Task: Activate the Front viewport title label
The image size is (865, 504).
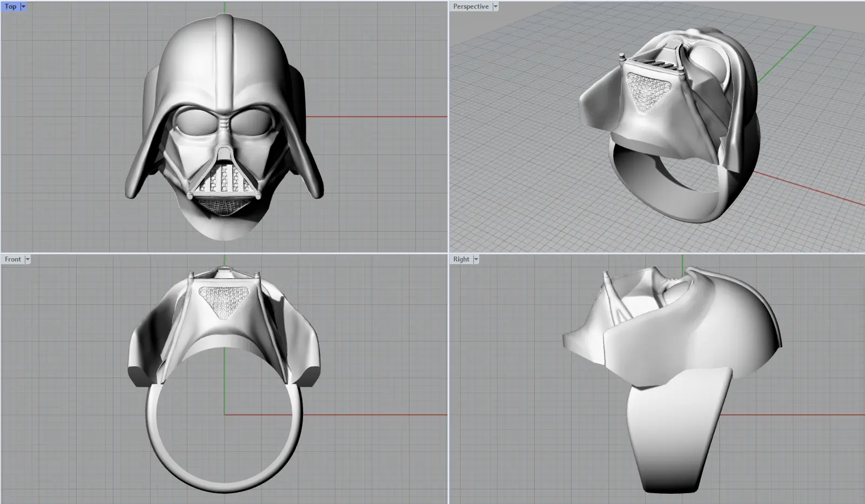Action: [13, 259]
